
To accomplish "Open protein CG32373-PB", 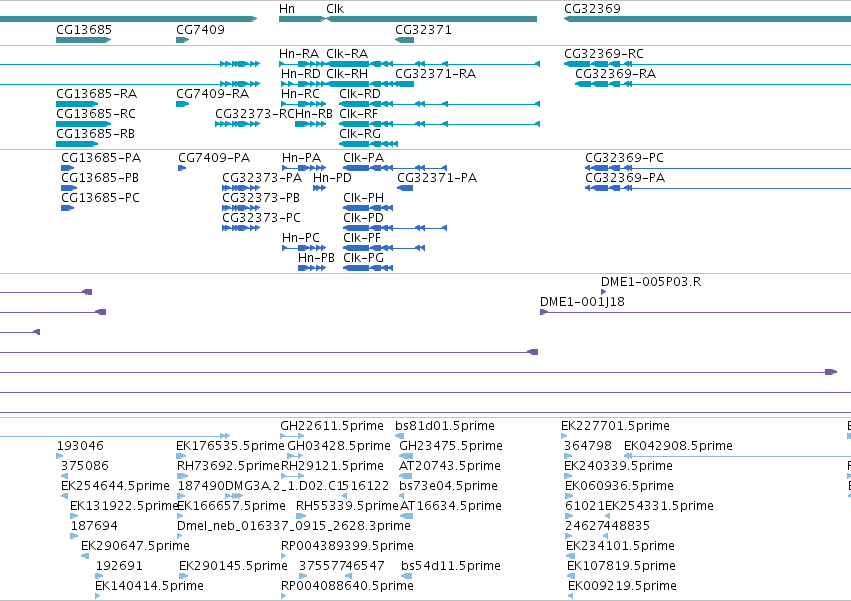I will [261, 198].
